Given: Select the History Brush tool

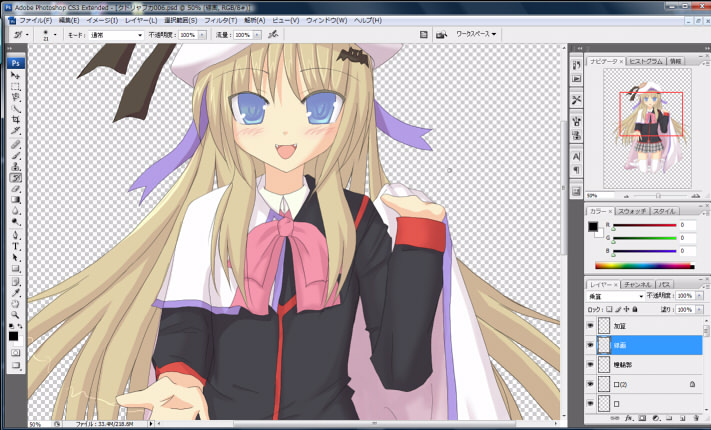Looking at the screenshot, I should [x=15, y=178].
